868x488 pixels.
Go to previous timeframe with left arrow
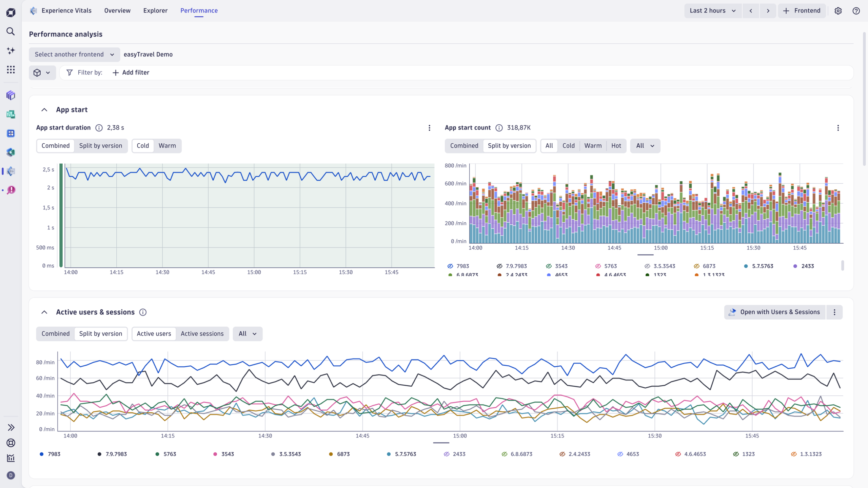pos(751,11)
